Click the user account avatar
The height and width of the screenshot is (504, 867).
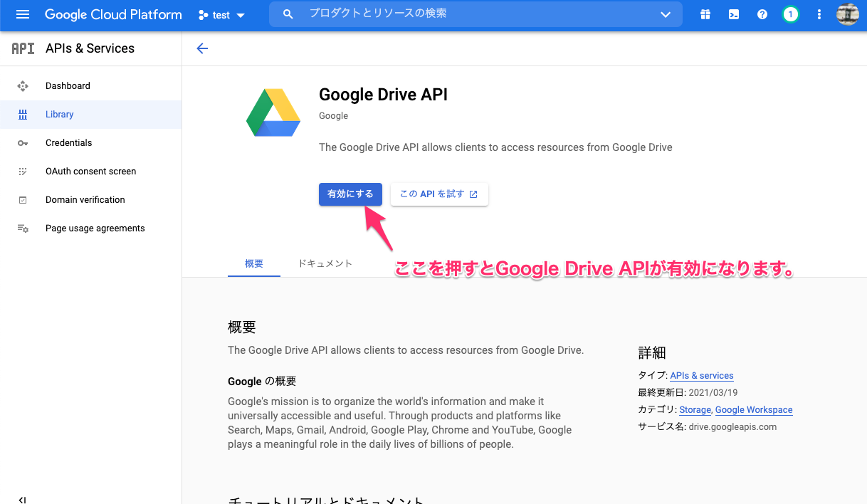click(847, 14)
